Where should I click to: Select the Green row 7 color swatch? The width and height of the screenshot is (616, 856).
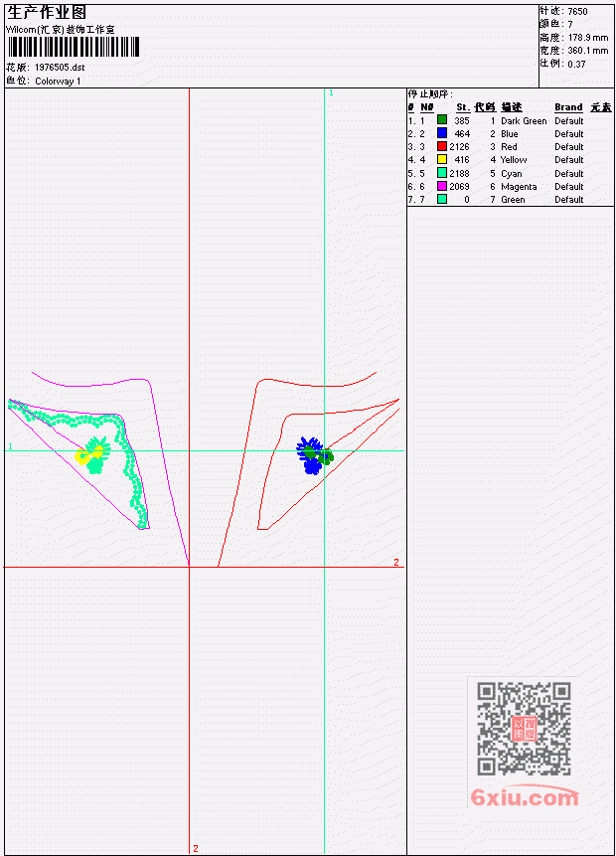pyautogui.click(x=442, y=199)
